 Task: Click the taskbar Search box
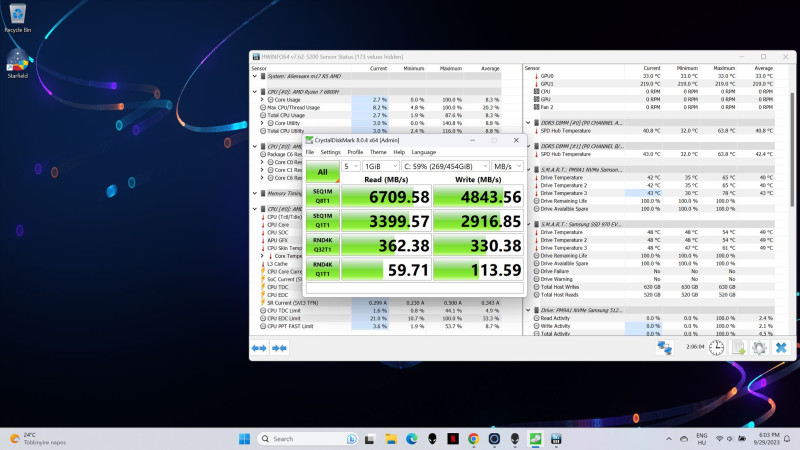[308, 439]
